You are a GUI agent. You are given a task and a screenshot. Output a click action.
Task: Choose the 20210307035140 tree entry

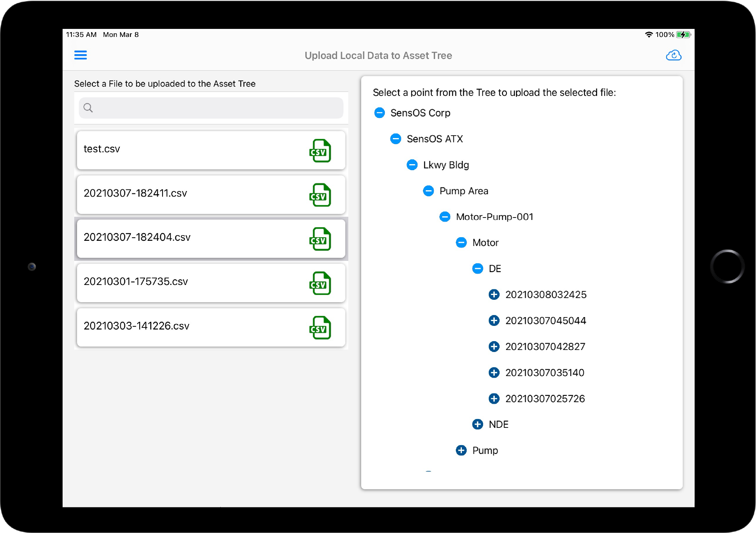545,372
